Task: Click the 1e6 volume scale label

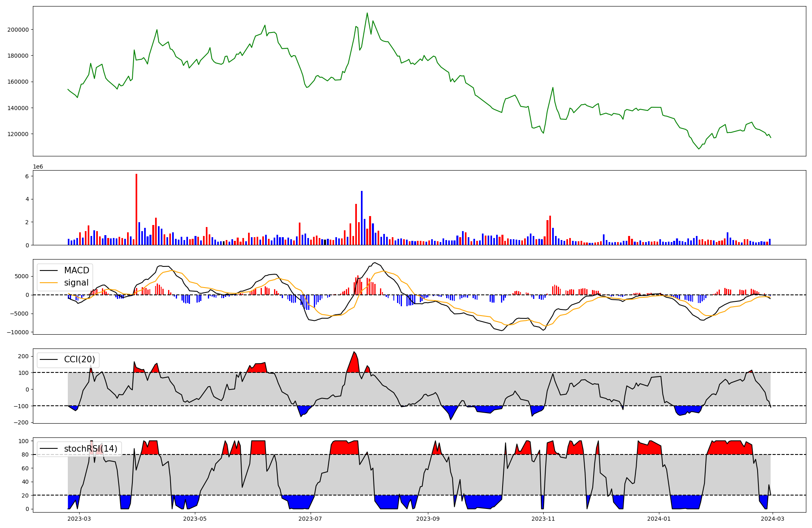Action: click(38, 167)
